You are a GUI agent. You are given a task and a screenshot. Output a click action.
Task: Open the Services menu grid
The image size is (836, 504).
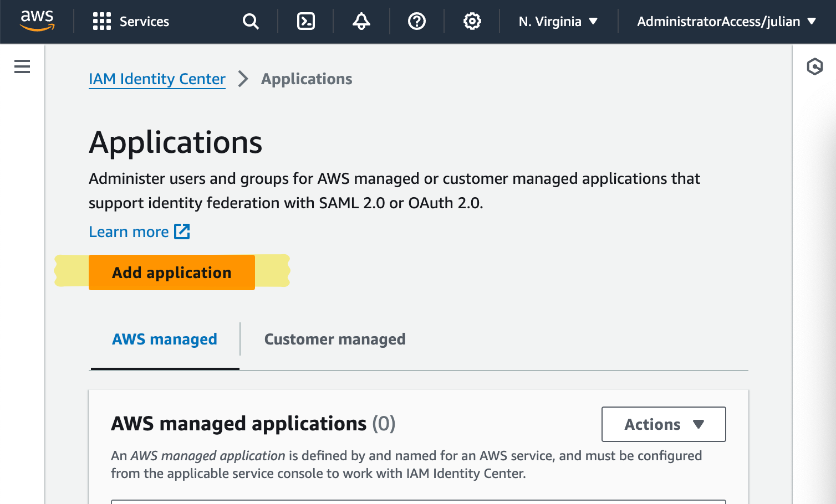tap(130, 21)
